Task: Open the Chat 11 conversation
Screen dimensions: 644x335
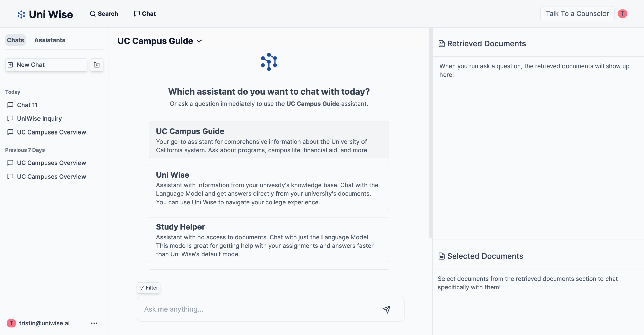Action: tap(27, 105)
